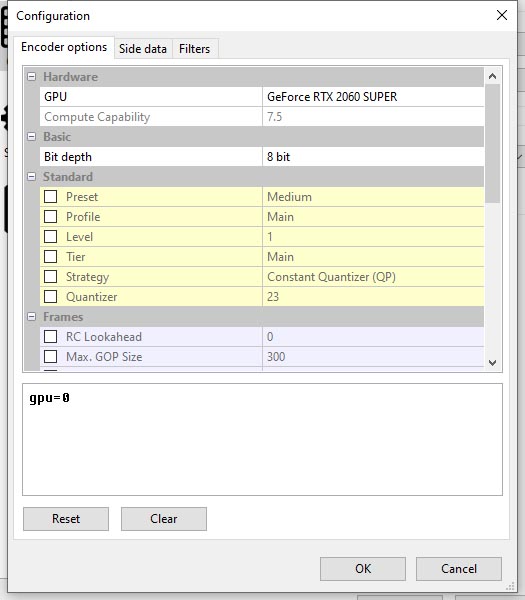Viewport: 525px width, 600px height.
Task: Collapse the Hardware section
Action: [x=32, y=77]
